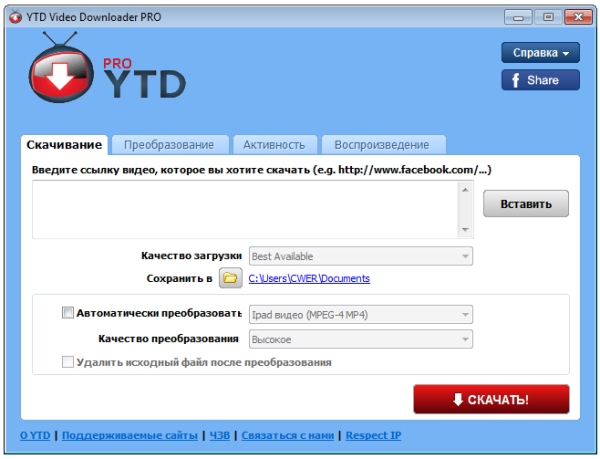Viewport: 600px width, 459px height.
Task: Open the Respect IP link
Action: [x=373, y=435]
